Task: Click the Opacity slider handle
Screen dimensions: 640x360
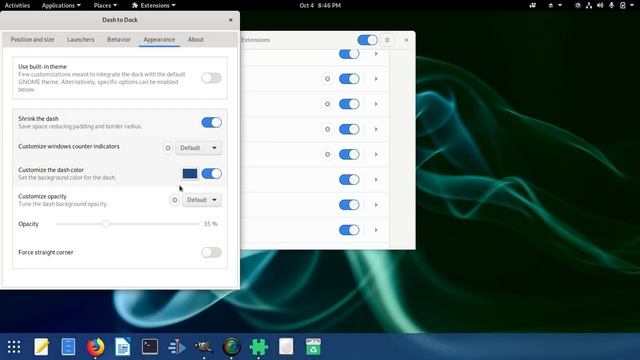Action: tap(106, 224)
